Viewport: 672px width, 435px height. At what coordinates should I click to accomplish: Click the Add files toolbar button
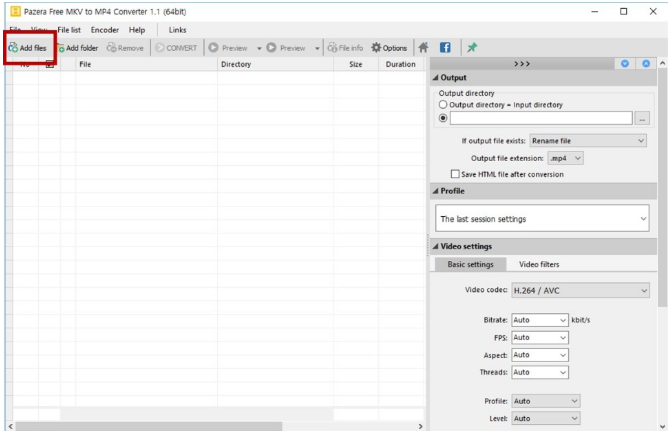point(27,48)
